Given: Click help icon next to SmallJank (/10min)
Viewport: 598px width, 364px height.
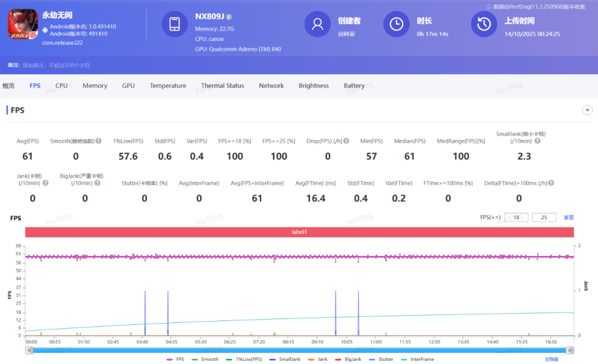Looking at the screenshot, I should (537, 141).
